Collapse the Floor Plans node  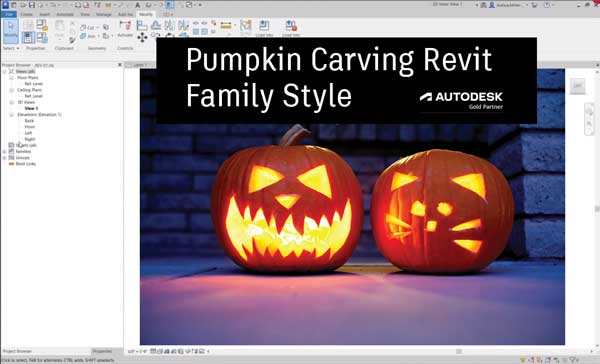click(x=11, y=78)
